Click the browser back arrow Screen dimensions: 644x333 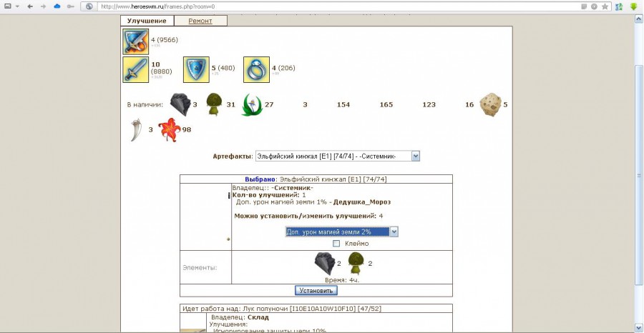30,6
